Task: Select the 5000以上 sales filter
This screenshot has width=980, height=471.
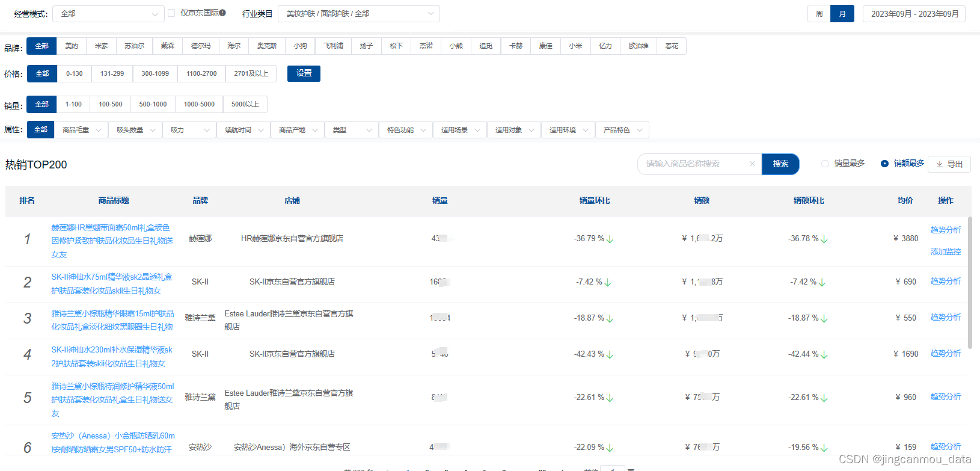Action: 245,104
